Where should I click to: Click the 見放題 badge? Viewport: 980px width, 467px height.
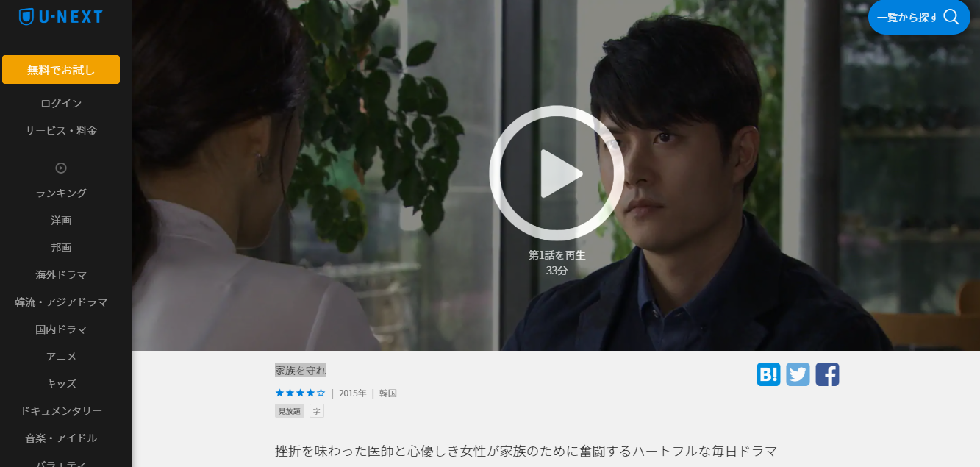click(x=290, y=411)
